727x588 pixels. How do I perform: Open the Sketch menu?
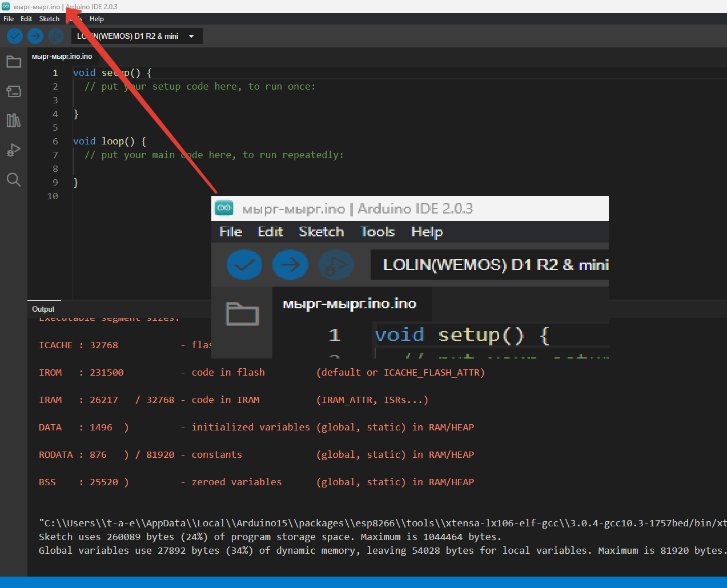point(49,19)
